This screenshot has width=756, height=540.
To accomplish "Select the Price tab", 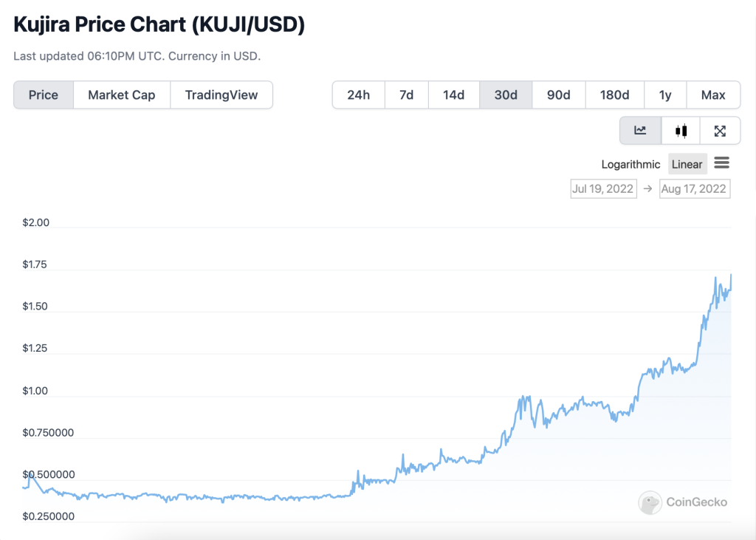I will tap(44, 95).
